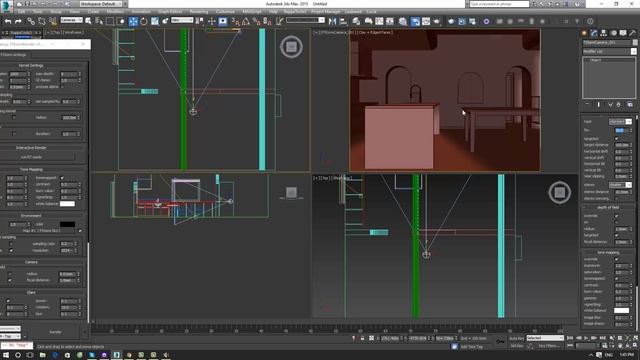The height and width of the screenshot is (360, 640).
Task: Choose Rectangular Selection Region tool
Action: click(110, 21)
